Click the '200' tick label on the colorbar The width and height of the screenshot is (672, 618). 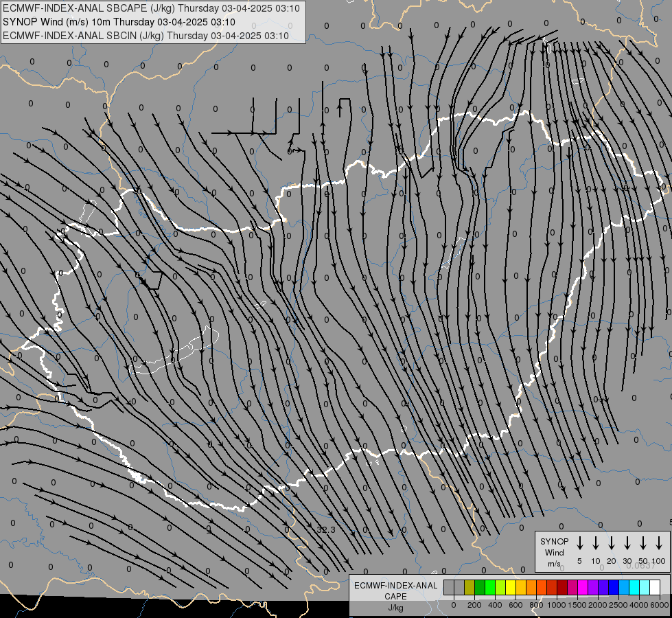tap(474, 605)
